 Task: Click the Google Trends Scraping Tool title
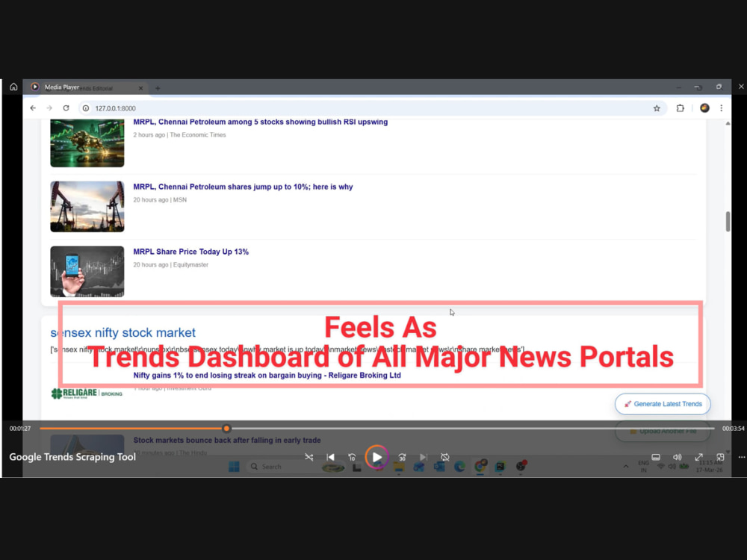pos(72,457)
